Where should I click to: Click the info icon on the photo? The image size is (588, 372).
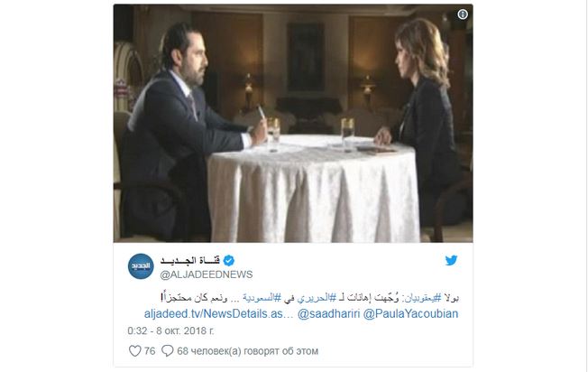coord(463,14)
